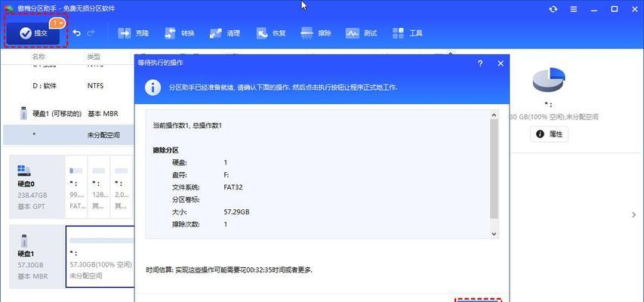This screenshot has width=644, height=302.
Task: Click the pie chart disk usage icon
Action: pyautogui.click(x=549, y=80)
